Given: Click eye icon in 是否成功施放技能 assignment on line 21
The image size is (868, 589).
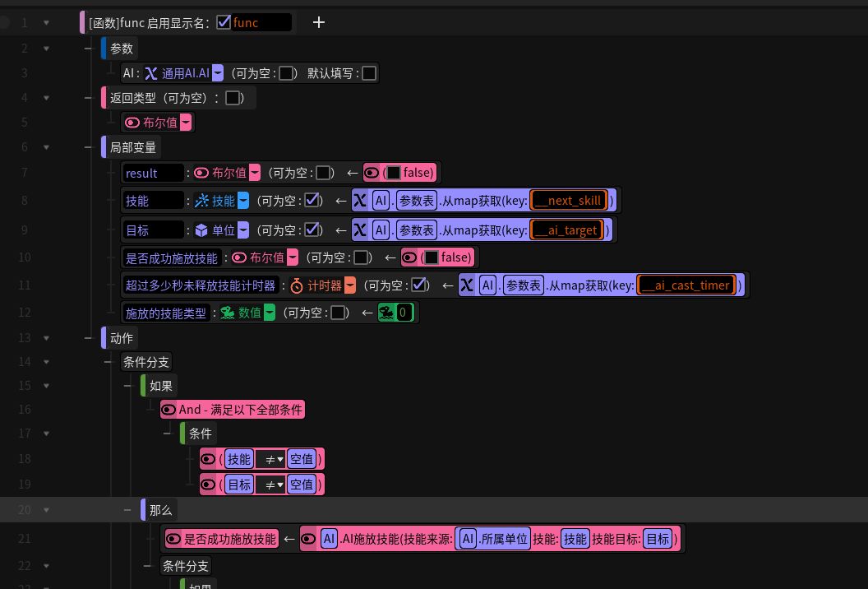Looking at the screenshot, I should pos(173,539).
